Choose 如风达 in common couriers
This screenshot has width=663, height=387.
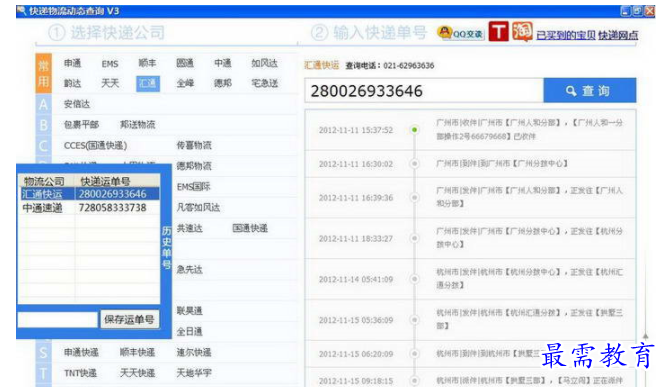point(264,63)
